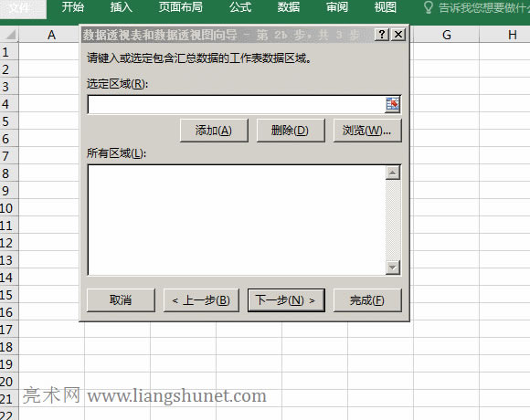Proceed with 下一步(N) button

(x=286, y=299)
